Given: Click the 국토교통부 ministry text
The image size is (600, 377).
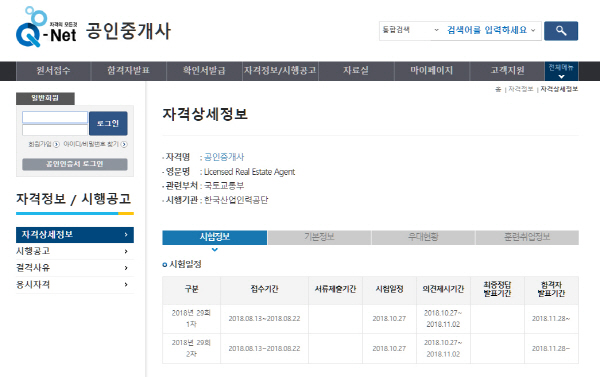Looking at the screenshot, I should [224, 186].
